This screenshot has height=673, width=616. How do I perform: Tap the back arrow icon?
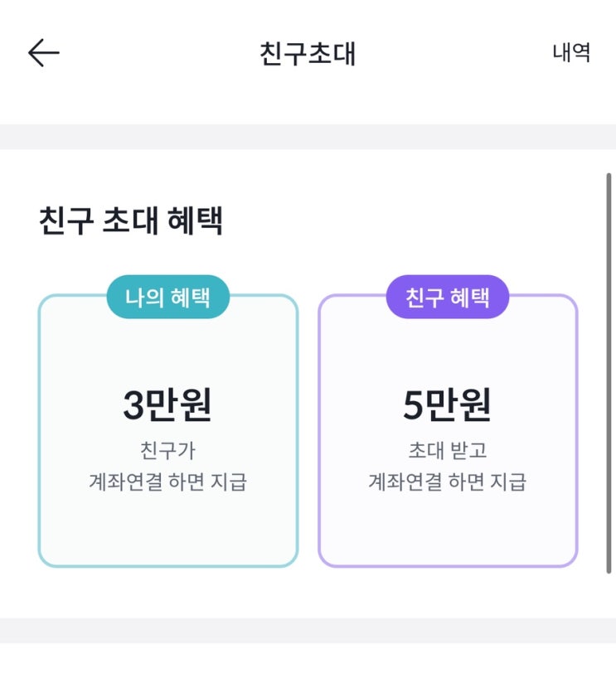[x=43, y=53]
